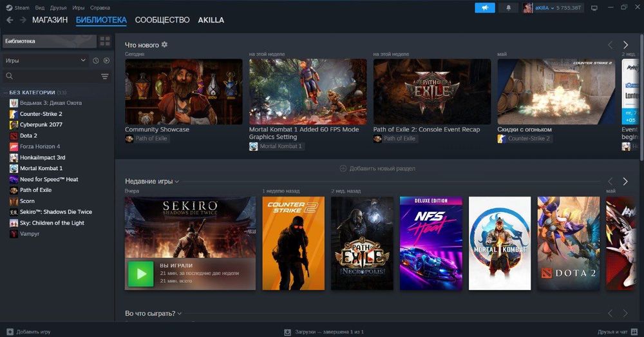The image size is (644, 337).
Task: Click the Path of Exile tag under Community Showcase
Action: 147,139
